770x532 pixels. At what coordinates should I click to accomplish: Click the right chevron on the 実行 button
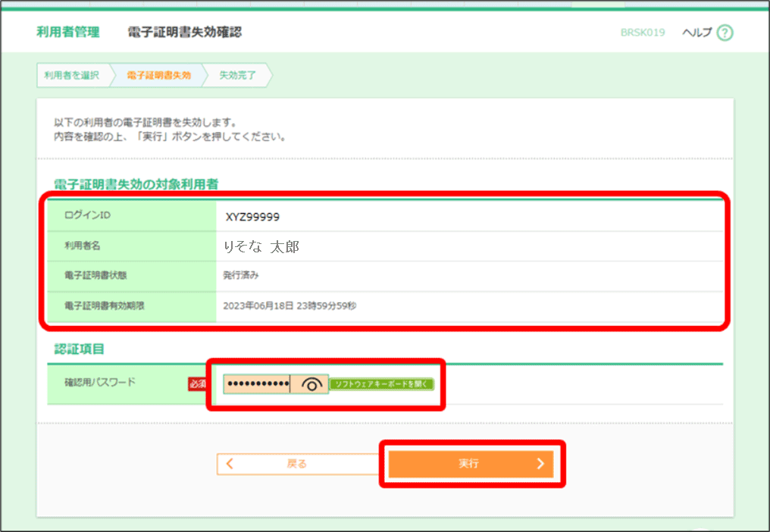click(542, 464)
